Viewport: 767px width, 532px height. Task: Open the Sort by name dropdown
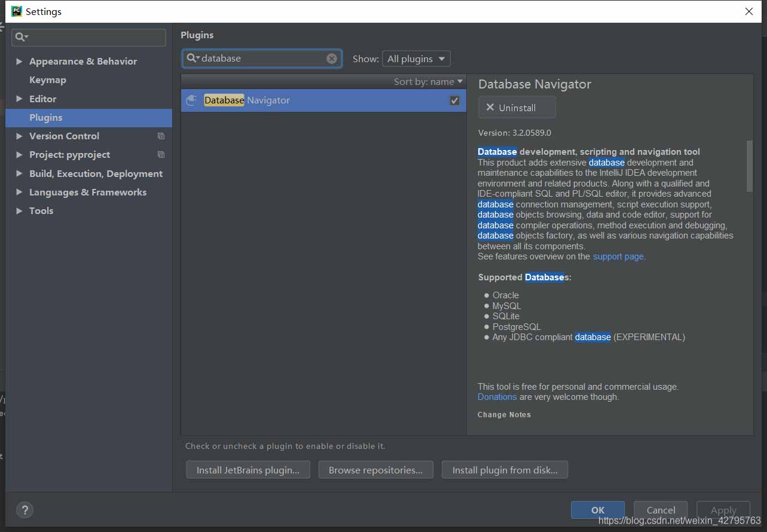428,82
